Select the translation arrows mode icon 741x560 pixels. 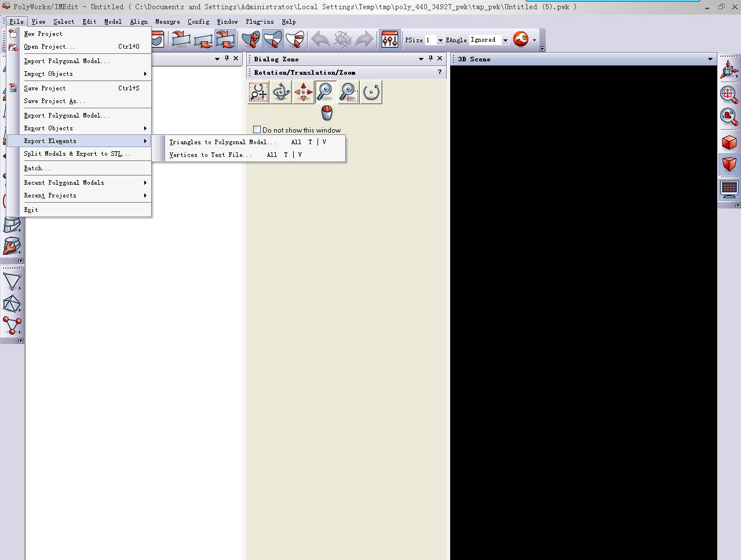304,92
